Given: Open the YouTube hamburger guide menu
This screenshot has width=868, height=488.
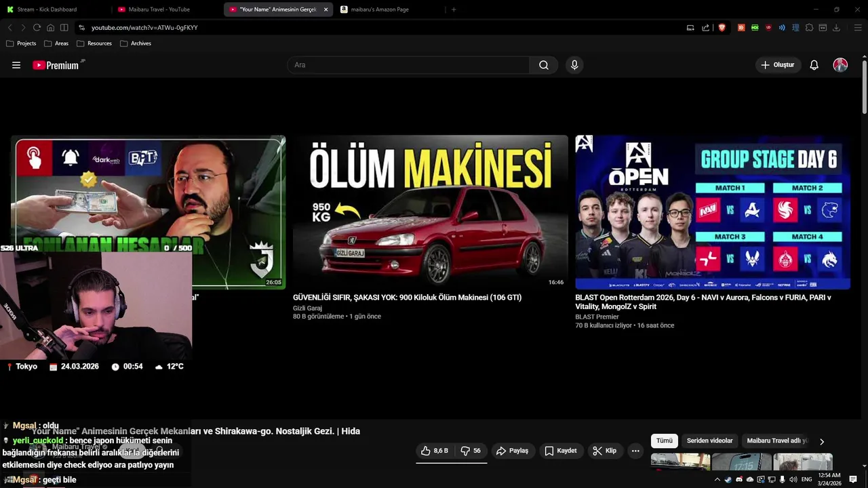Looking at the screenshot, I should pyautogui.click(x=16, y=65).
